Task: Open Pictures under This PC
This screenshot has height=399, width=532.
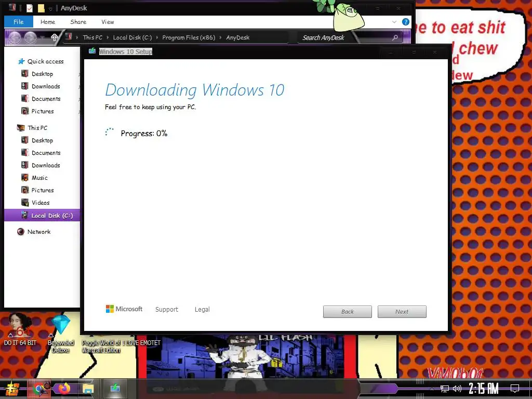Action: (x=43, y=190)
